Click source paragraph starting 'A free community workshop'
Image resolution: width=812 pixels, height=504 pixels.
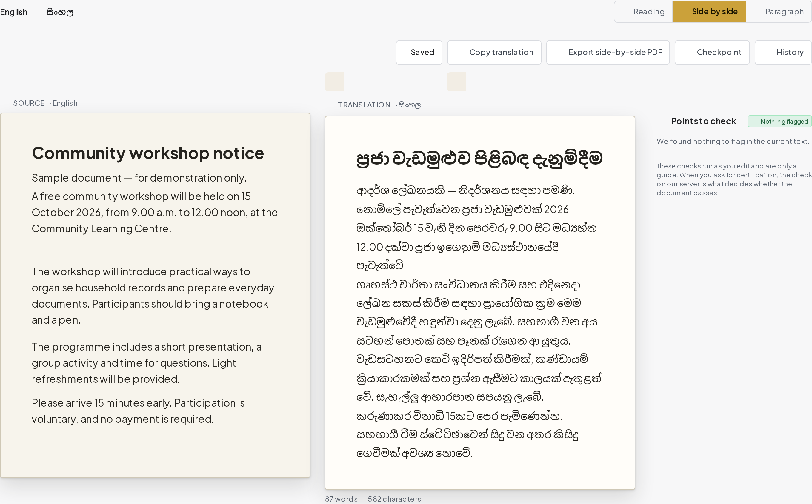tap(155, 212)
